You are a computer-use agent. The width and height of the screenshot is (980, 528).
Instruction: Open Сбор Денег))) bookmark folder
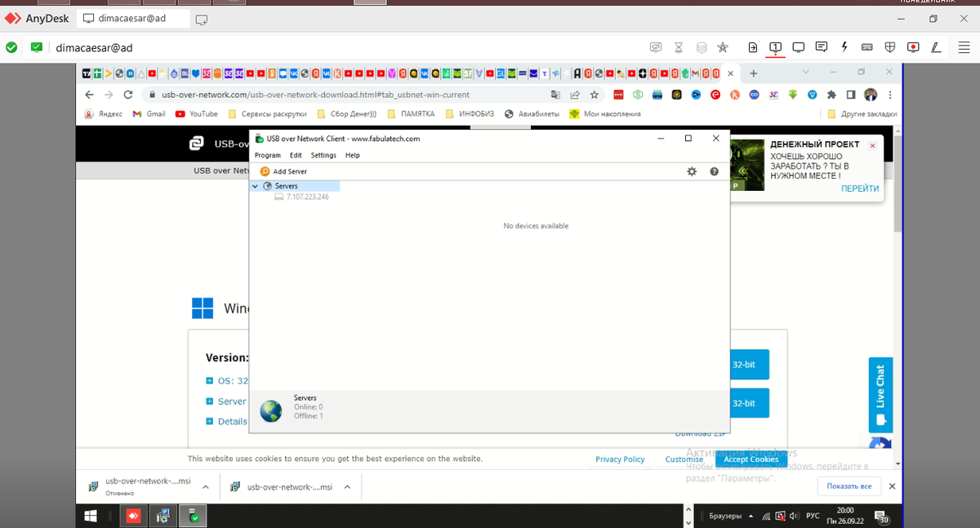pyautogui.click(x=347, y=114)
